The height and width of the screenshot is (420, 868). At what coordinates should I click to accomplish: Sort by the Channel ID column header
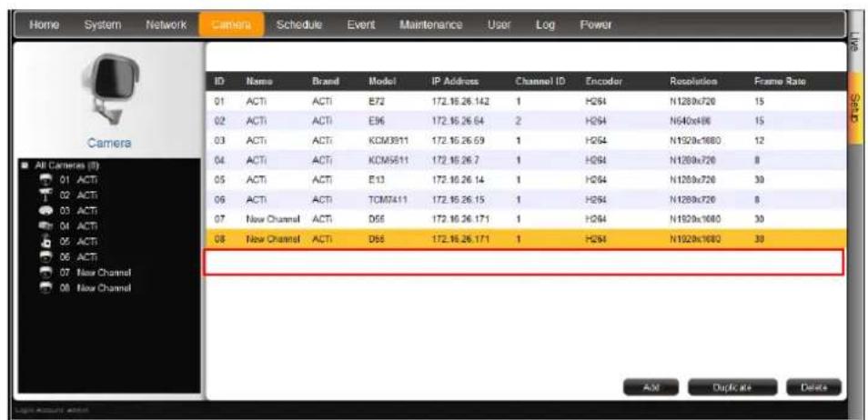pyautogui.click(x=540, y=81)
